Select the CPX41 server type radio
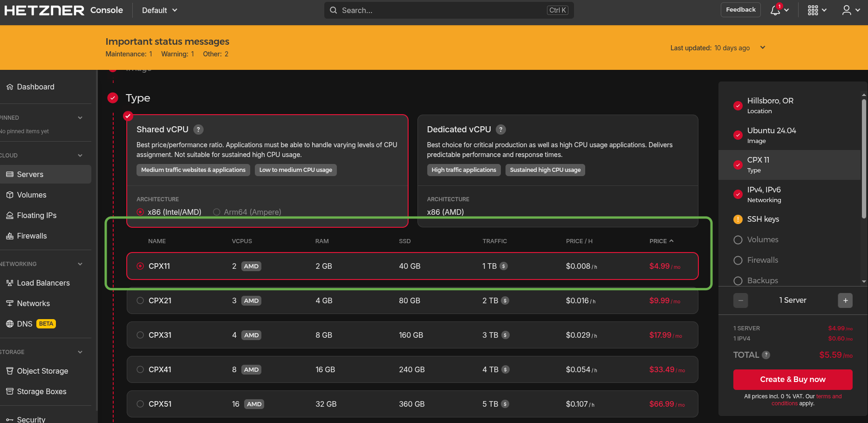 pyautogui.click(x=140, y=369)
